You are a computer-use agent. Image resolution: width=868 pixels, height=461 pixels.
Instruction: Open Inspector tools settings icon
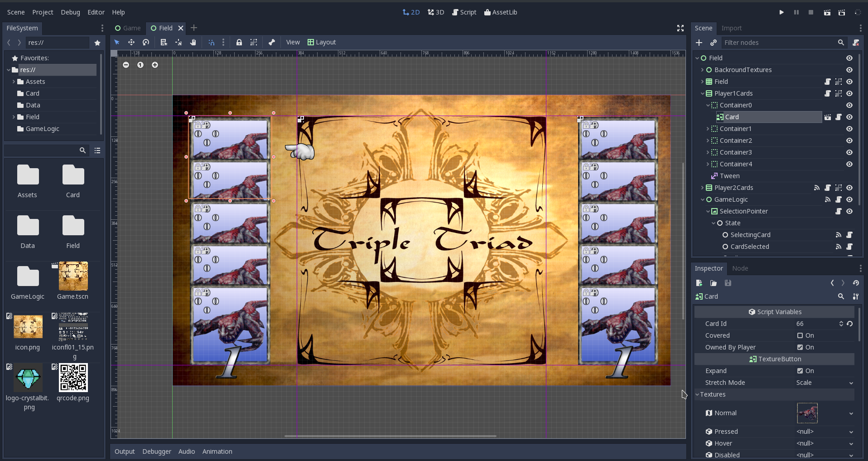(856, 296)
